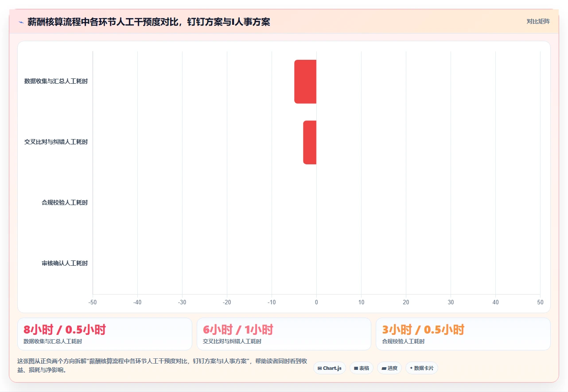The image size is (568, 392).
Task: Select the Chart.js tag pill
Action: tap(330, 368)
